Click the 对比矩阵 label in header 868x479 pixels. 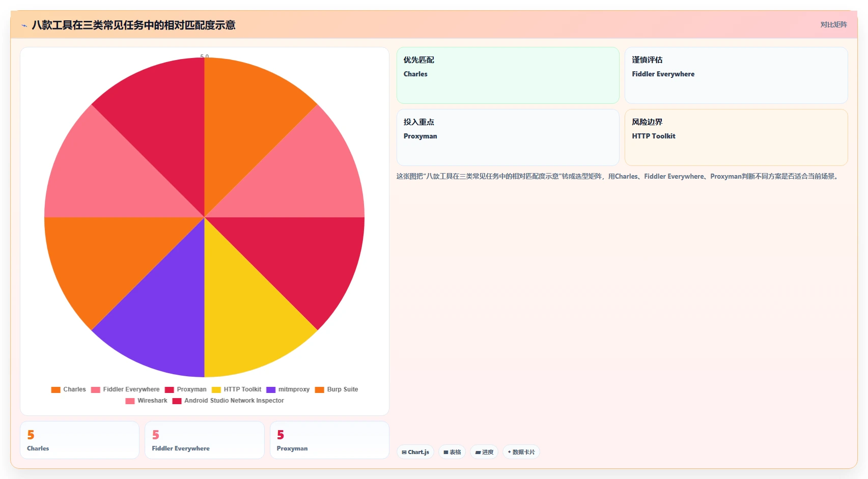(833, 25)
